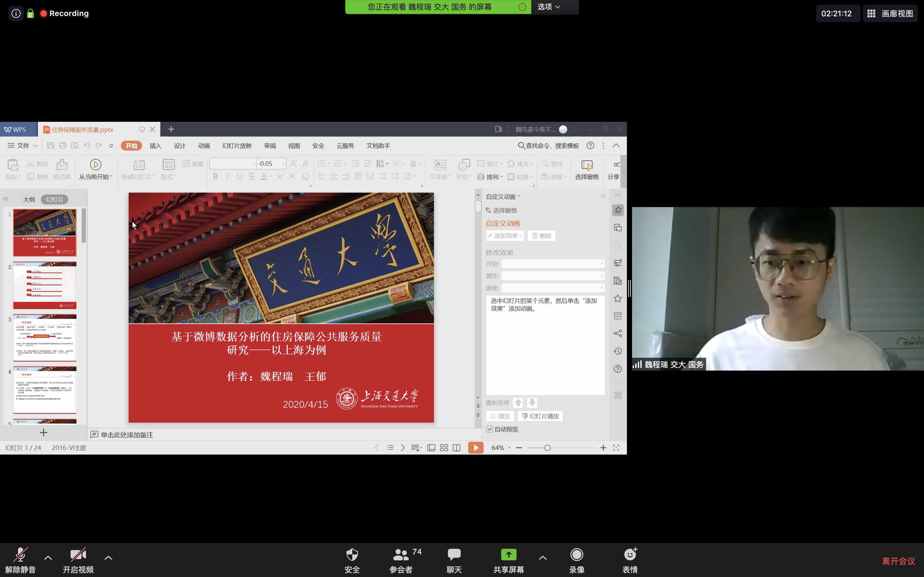The height and width of the screenshot is (577, 924).
Task: Click the 从当前开始 slideshow play icon
Action: pos(96,164)
